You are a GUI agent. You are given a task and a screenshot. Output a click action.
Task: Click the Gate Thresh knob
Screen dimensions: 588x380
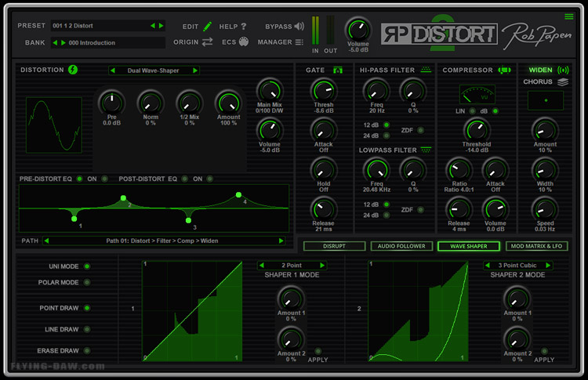point(324,91)
